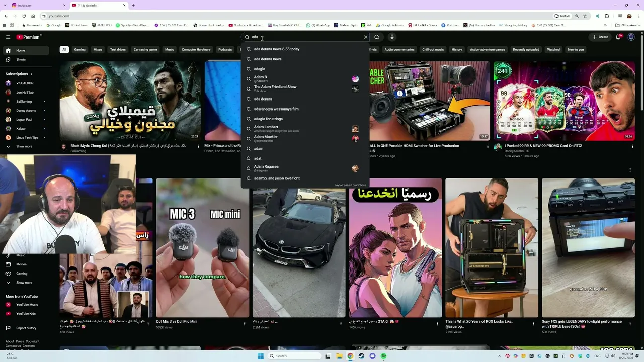The width and height of the screenshot is (644, 362).
Task: Click the Create button
Action: [x=600, y=37]
